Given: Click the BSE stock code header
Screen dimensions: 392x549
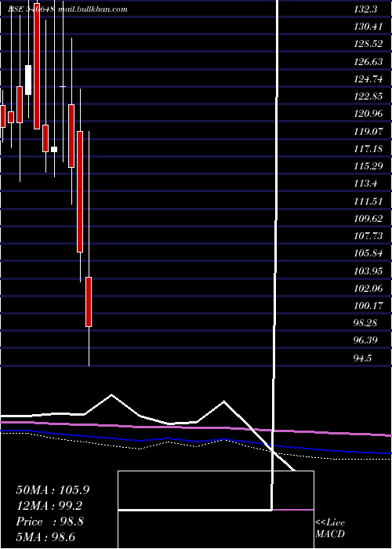Looking at the screenshot, I should 31,9.
